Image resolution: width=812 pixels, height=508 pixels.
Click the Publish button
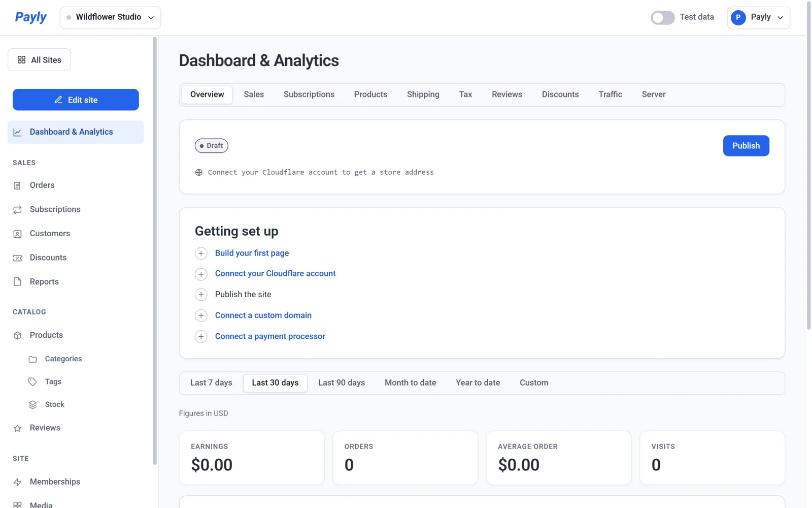746,146
